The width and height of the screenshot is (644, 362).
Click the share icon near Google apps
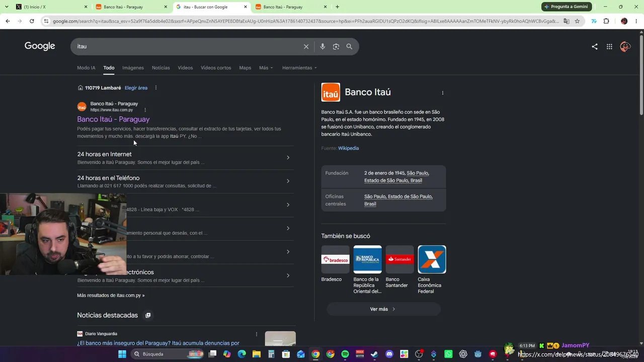click(x=595, y=46)
